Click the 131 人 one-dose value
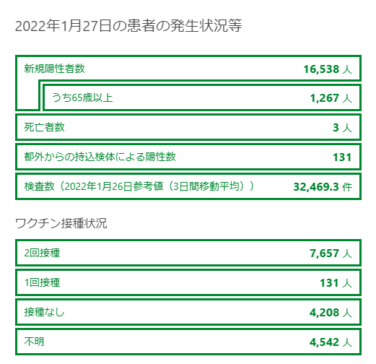 click(x=336, y=283)
